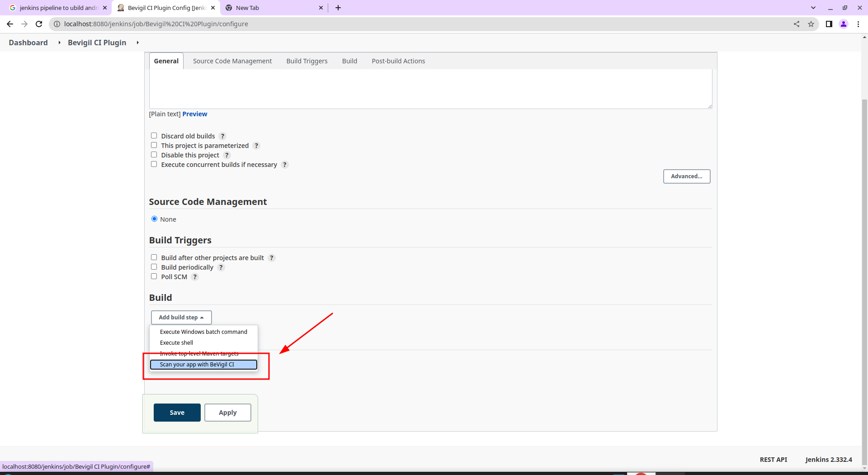
Task: Select None for source code management
Action: pyautogui.click(x=155, y=219)
